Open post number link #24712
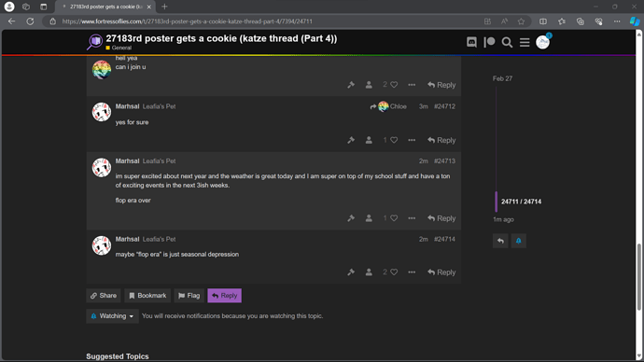Viewport: 644px width, 362px height. (x=444, y=106)
